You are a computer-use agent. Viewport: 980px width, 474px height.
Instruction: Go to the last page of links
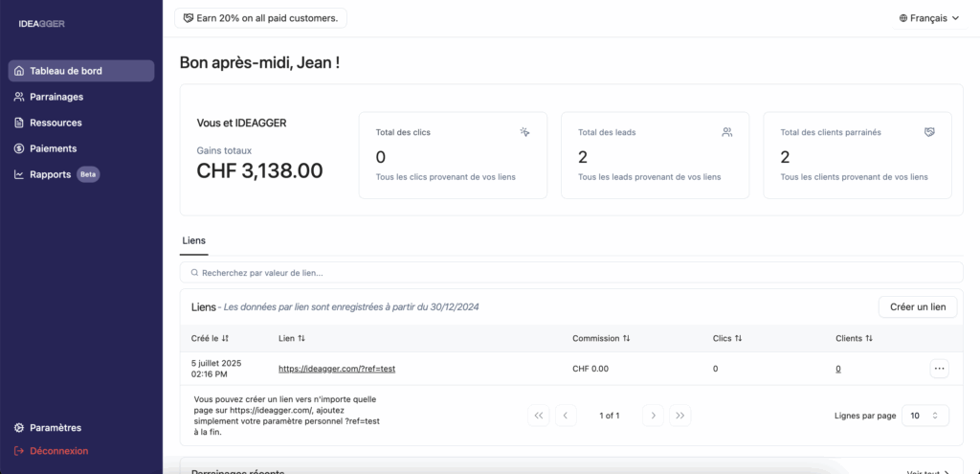pos(680,416)
